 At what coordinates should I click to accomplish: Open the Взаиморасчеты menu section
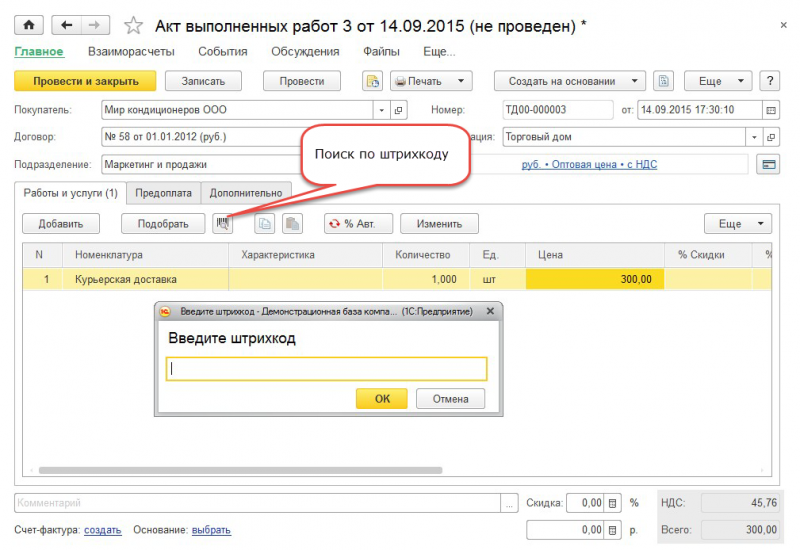[131, 51]
